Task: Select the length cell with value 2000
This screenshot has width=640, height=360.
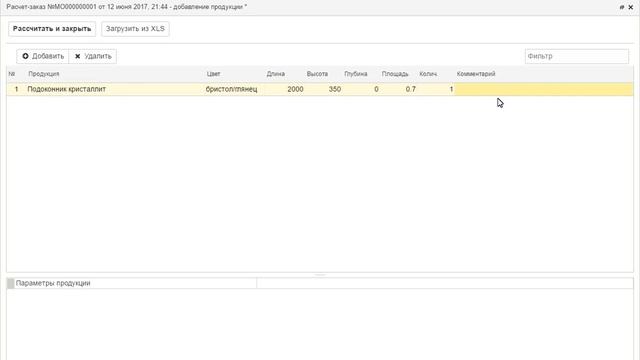Action: (x=285, y=89)
